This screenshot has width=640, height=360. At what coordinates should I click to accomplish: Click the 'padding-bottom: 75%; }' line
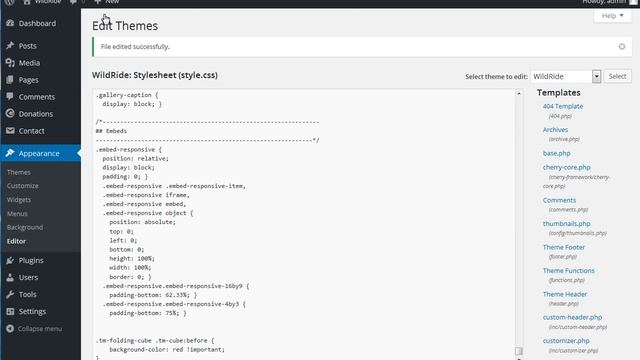(148, 313)
